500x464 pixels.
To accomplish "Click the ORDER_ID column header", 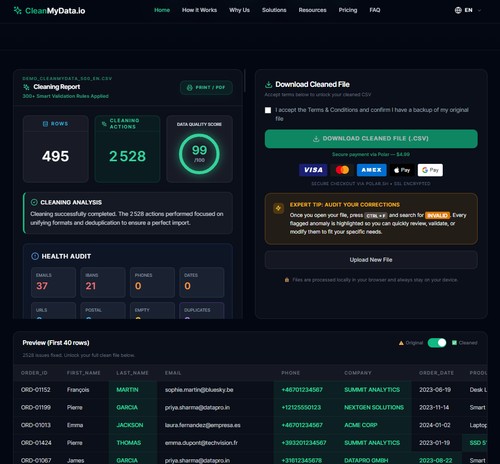I will click(34, 373).
